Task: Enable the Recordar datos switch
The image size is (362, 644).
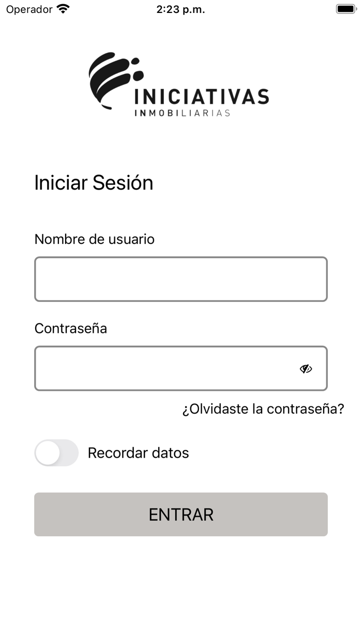Action: 56,452
